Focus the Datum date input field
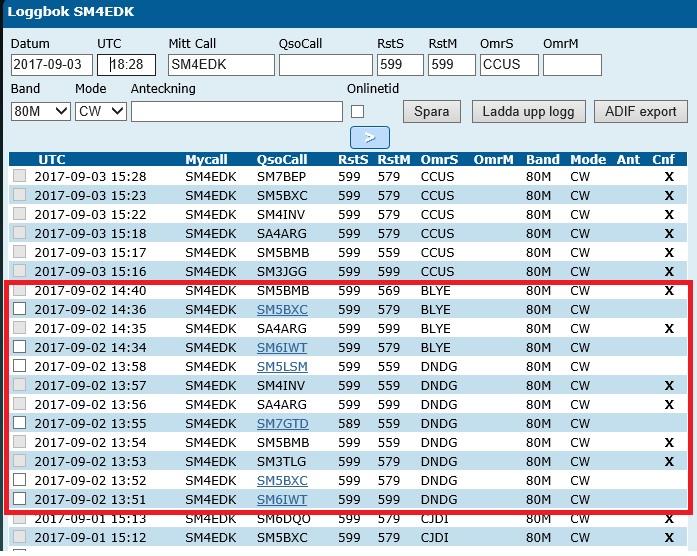697x556 pixels. click(x=51, y=65)
